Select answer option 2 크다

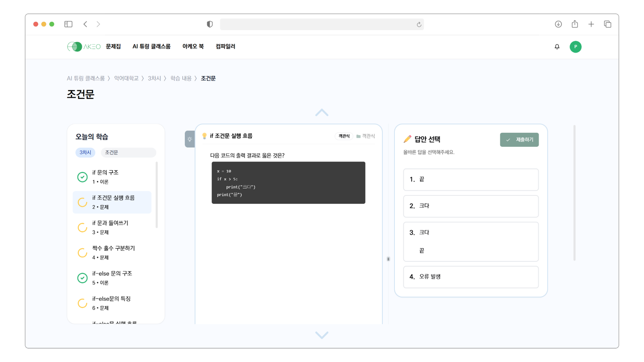471,206
